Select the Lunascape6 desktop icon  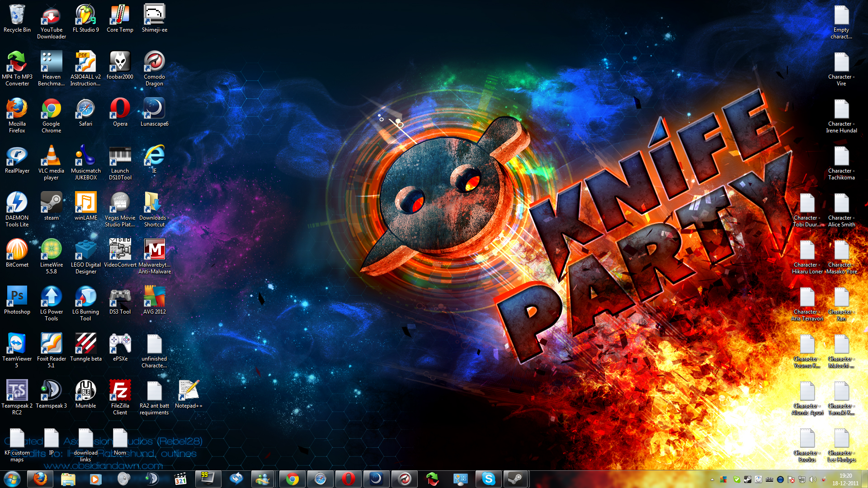click(155, 113)
